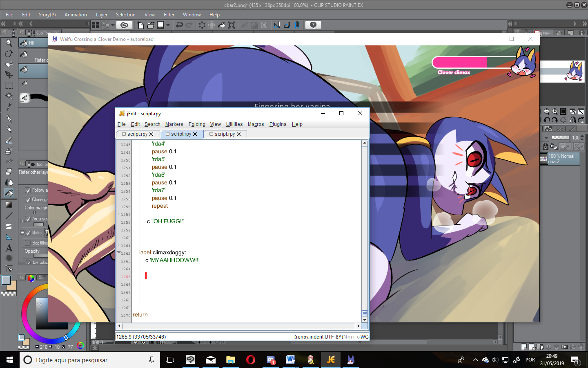588x368 pixels.
Task: Expand the Area scaling plus box
Action: point(22,221)
